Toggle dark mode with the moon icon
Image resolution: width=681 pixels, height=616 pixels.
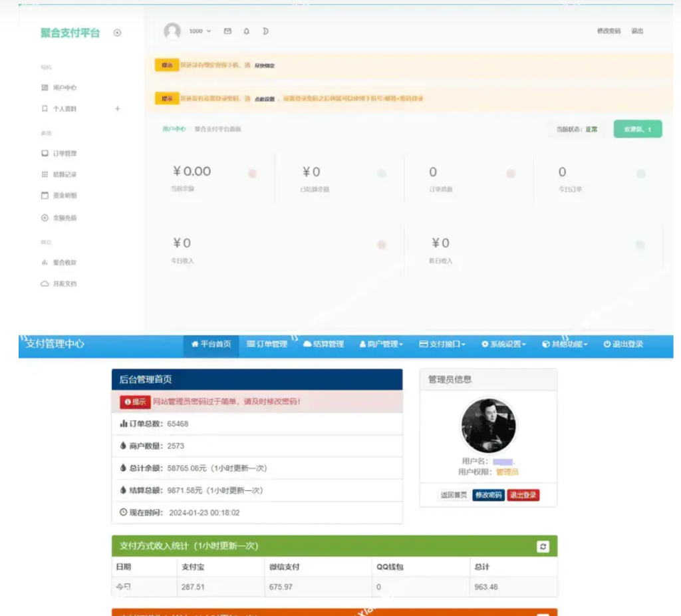[x=265, y=31]
